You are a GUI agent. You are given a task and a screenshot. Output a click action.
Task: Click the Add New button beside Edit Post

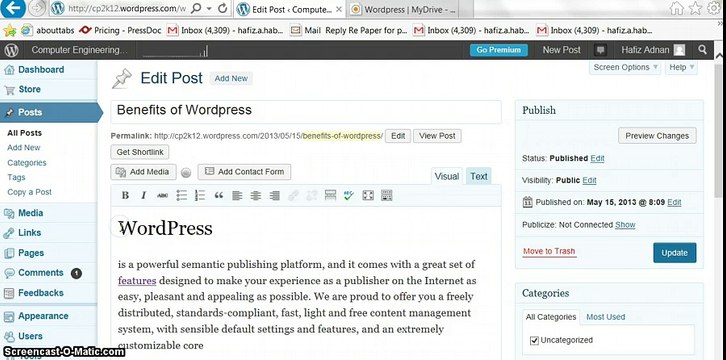(x=231, y=79)
